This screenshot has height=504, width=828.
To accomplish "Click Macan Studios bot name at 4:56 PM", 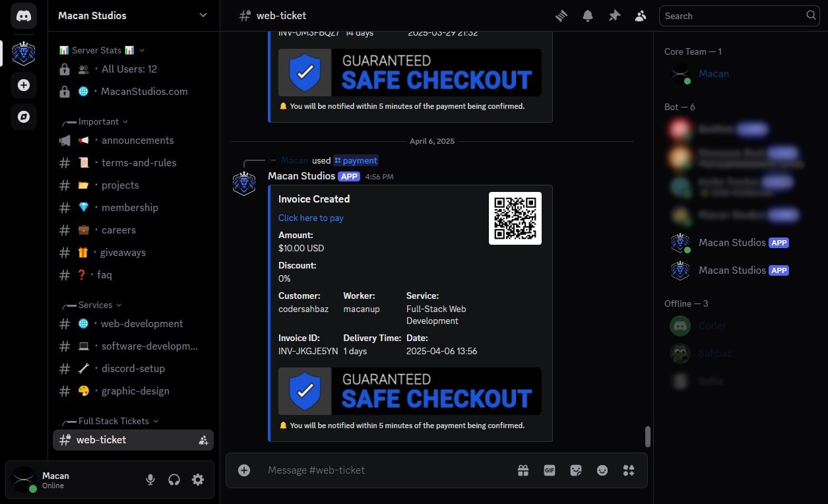I will [x=302, y=176].
